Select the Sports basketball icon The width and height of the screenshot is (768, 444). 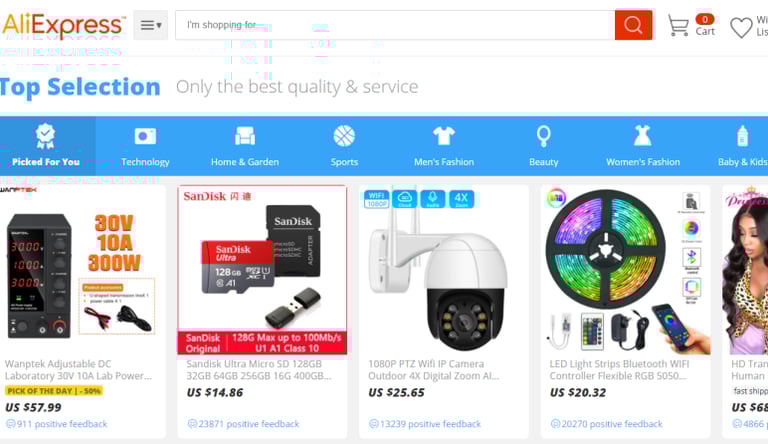pos(344,136)
